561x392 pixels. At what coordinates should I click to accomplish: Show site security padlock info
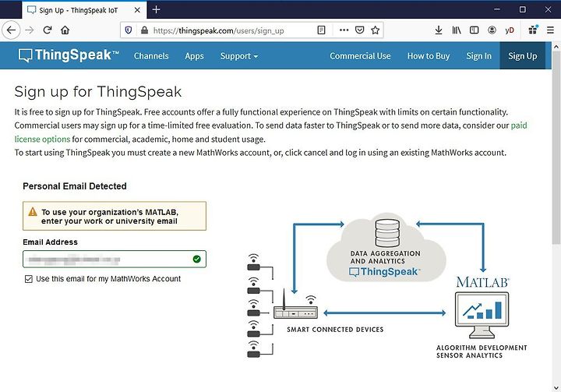(145, 30)
